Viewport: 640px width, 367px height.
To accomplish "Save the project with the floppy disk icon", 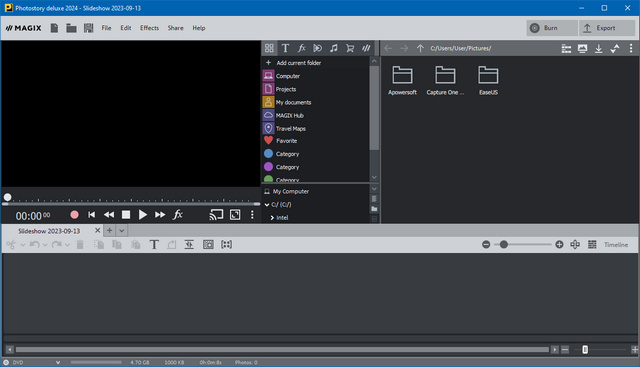I will pyautogui.click(x=89, y=28).
